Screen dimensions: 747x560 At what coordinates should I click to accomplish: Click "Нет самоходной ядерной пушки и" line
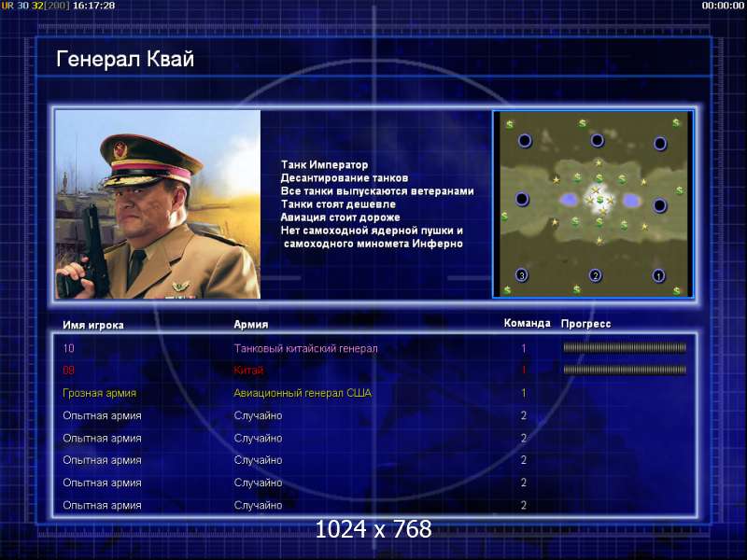372,231
